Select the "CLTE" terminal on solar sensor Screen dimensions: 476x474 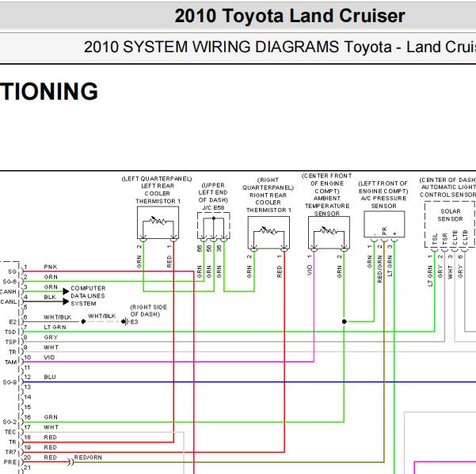[x=455, y=237]
